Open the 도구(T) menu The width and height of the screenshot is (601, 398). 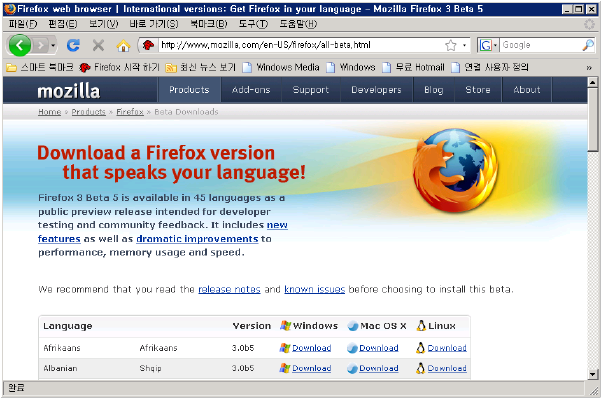(x=253, y=24)
